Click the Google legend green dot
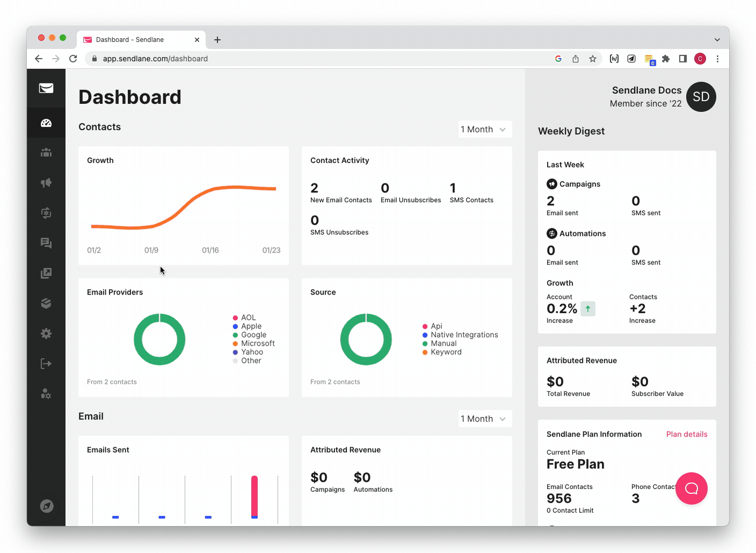This screenshot has width=756, height=553. pyautogui.click(x=235, y=335)
